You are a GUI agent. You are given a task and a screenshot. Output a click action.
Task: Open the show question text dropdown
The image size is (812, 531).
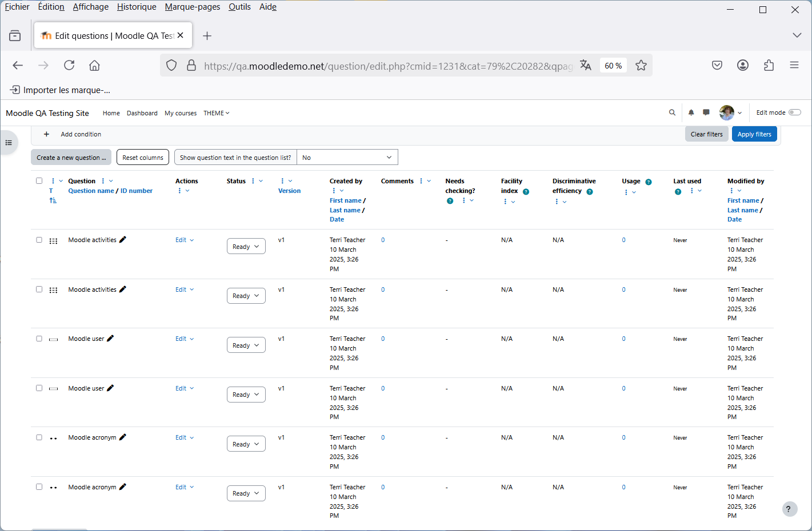click(x=347, y=158)
